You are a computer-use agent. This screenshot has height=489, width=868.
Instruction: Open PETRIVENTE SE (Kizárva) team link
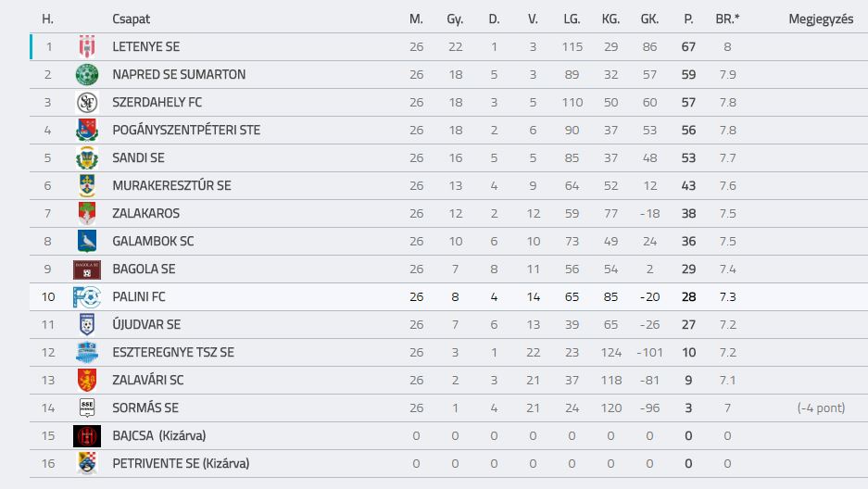181,464
